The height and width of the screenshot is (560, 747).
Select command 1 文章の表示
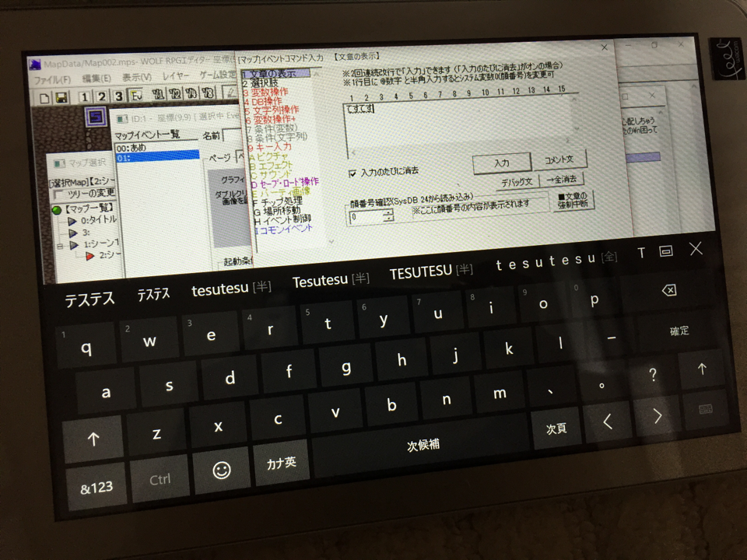tap(275, 74)
